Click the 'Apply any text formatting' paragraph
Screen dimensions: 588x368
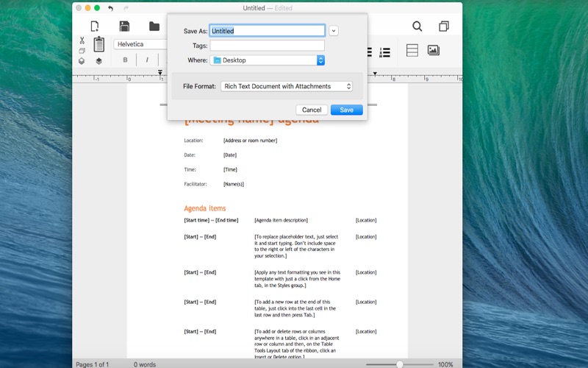tap(298, 279)
